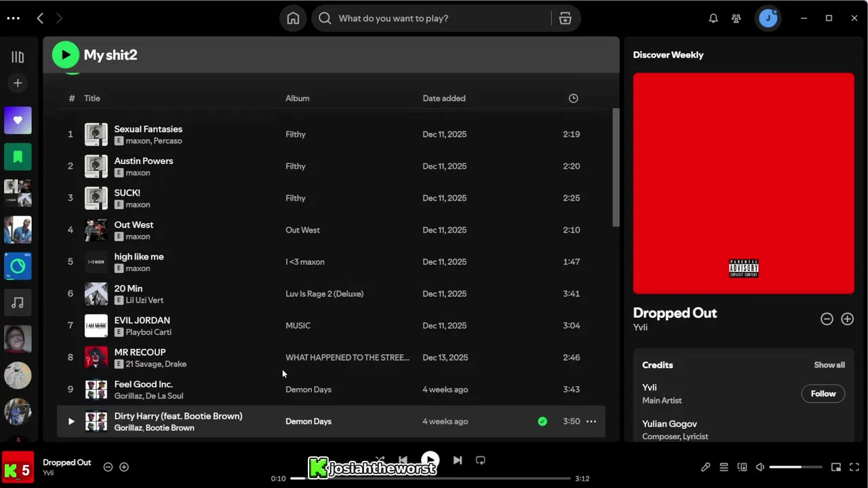Select the SUCK! track

(x=331, y=198)
